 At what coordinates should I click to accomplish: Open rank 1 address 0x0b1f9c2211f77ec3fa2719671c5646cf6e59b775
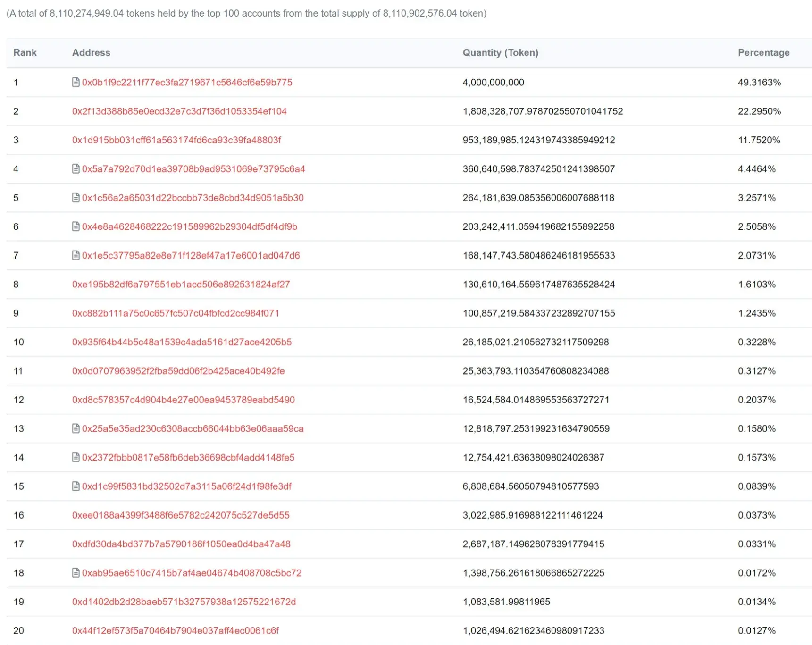187,83
